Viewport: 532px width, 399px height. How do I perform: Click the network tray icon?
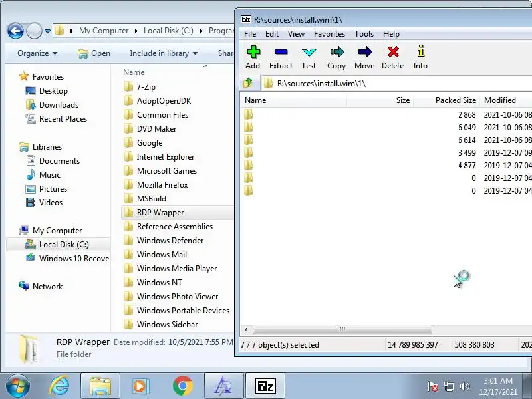(x=448, y=386)
